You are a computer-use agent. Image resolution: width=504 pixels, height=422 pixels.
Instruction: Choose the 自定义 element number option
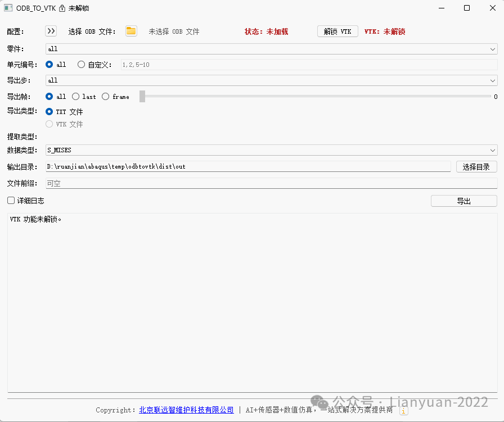coord(82,65)
